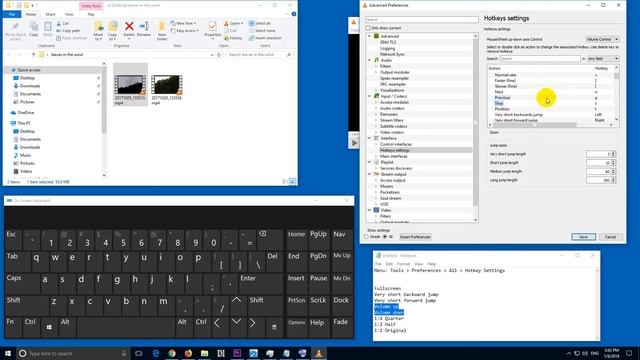Select the Simple show settings radio
The width and height of the screenshot is (640, 360).
point(366,237)
